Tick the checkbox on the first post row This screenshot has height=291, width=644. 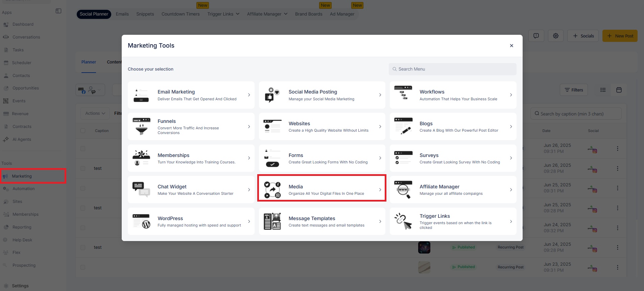click(83, 149)
